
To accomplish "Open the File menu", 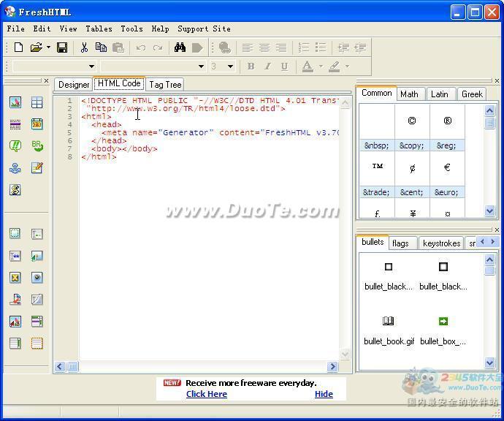I will click(16, 29).
